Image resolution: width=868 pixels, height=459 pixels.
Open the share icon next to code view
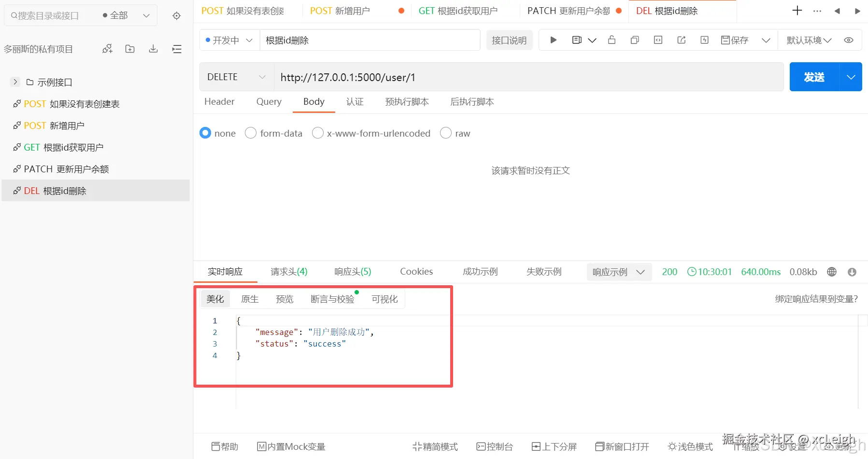(x=681, y=40)
